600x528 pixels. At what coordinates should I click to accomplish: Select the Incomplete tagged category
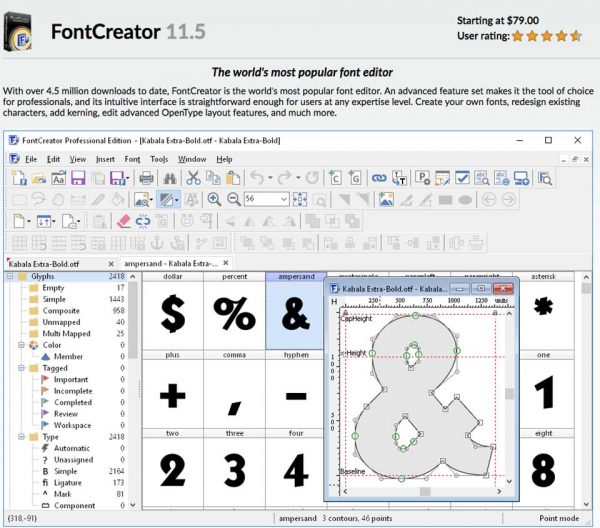pos(71,391)
